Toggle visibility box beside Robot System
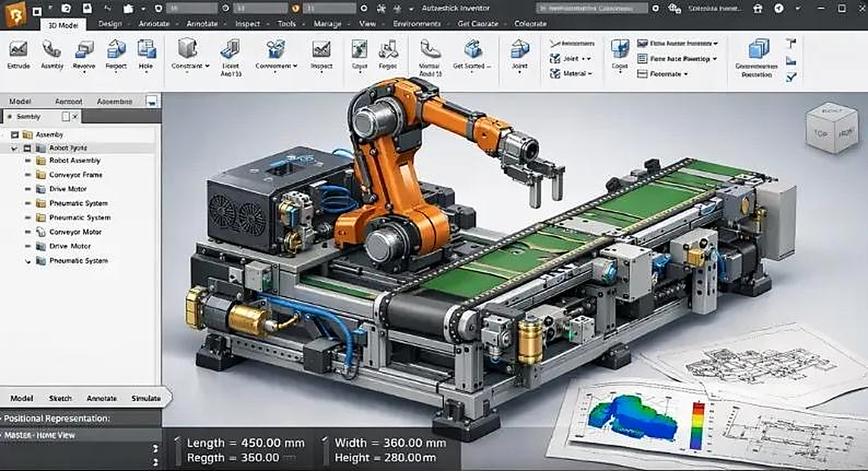 27,148
